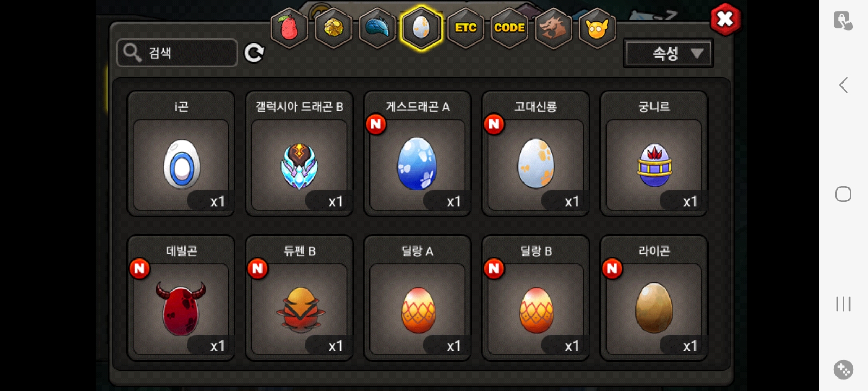Open the red fruit category tab
The height and width of the screenshot is (391, 868).
coord(289,28)
